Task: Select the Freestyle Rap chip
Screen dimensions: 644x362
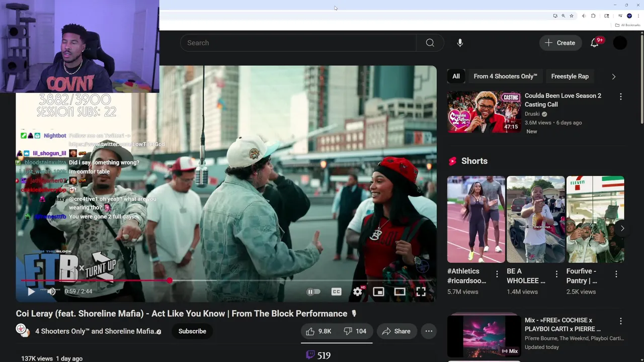Action: click(x=570, y=76)
